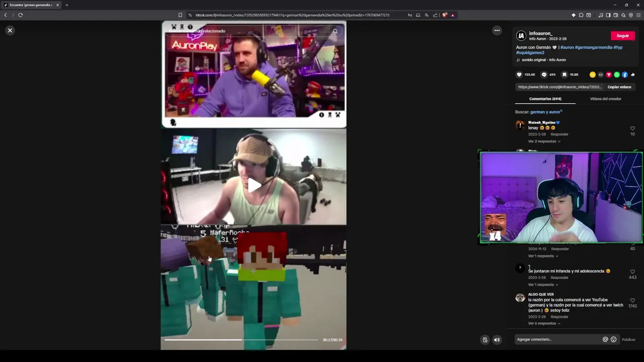Open a new browser tab
Screen dimensions: 644x362
pos(66,5)
